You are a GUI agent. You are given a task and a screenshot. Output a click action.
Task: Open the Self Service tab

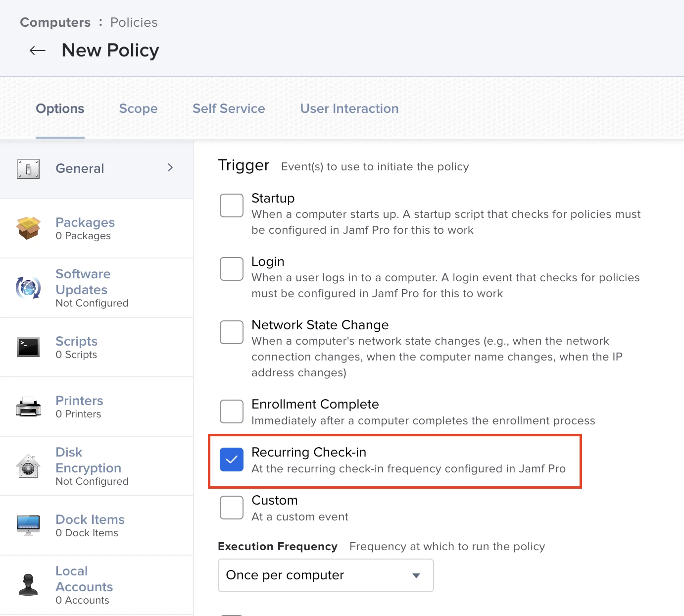pos(229,108)
